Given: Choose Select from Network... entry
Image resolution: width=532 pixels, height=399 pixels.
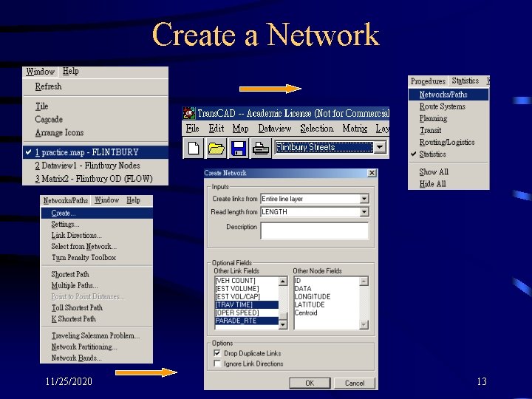Looking at the screenshot, I should tap(97, 247).
